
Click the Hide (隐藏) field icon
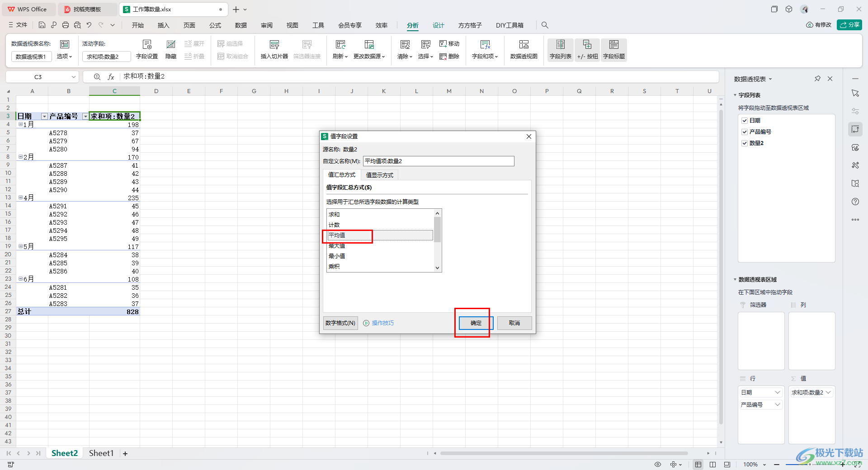coord(171,49)
